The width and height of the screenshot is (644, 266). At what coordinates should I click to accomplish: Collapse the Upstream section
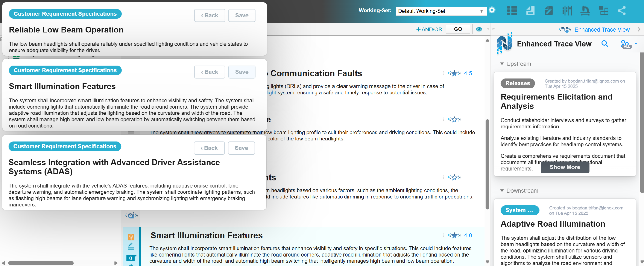tap(502, 64)
